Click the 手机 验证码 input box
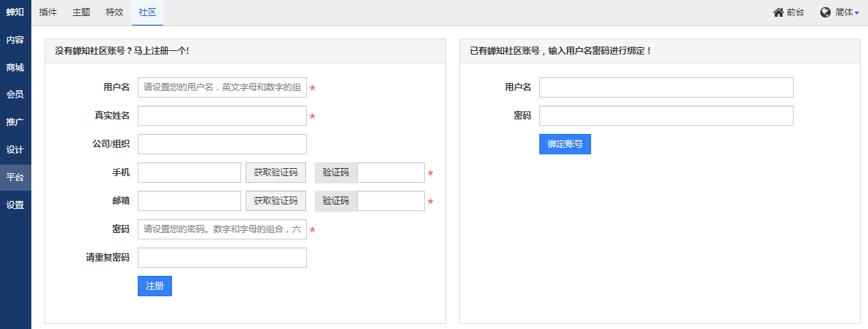 pyautogui.click(x=391, y=173)
